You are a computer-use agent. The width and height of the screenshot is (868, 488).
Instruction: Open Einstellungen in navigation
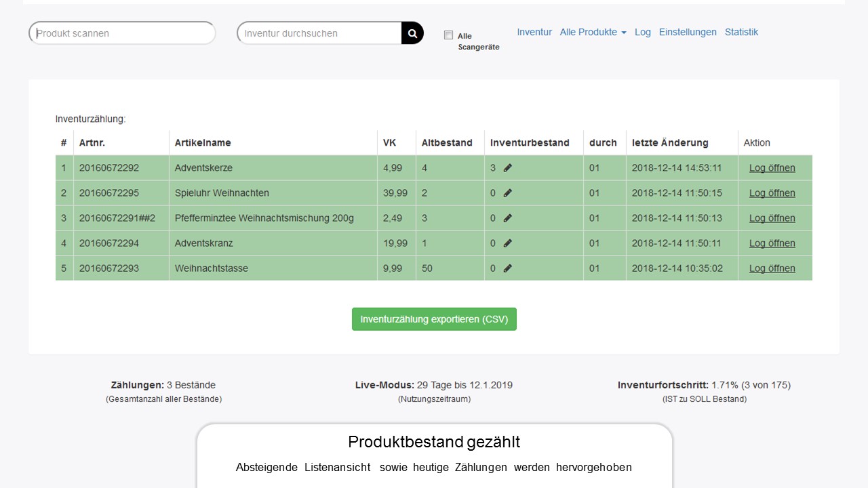688,32
